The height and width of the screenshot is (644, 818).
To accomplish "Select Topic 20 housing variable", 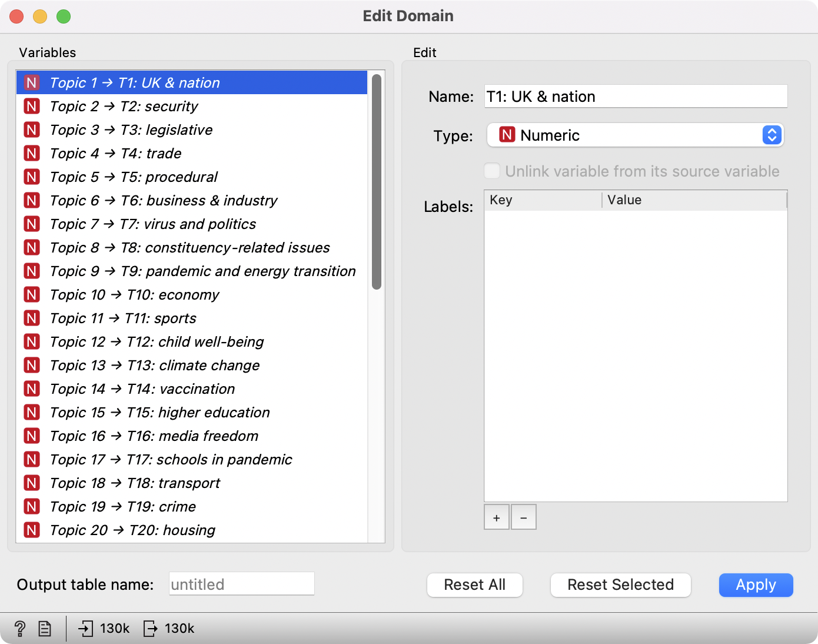I will pos(133,530).
